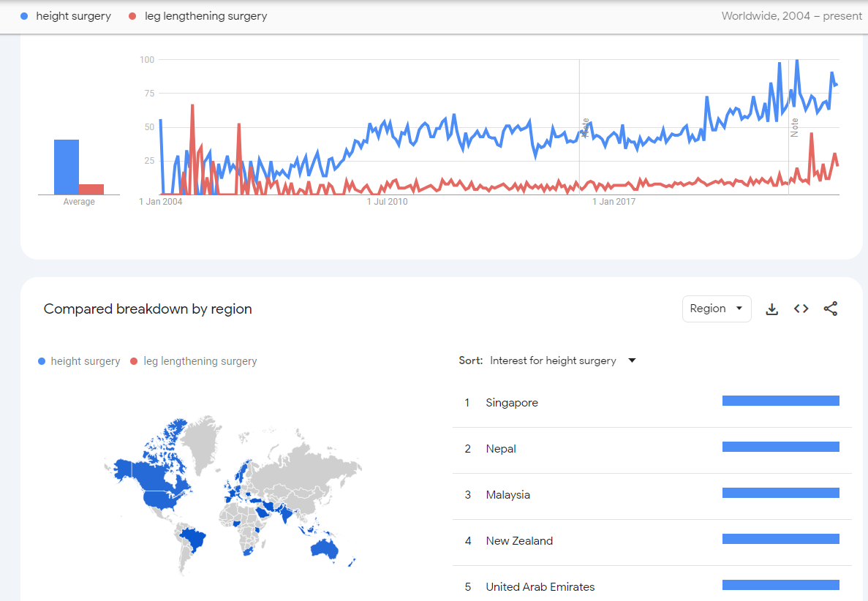Open United Arab Emirates region entry
This screenshot has height=601, width=868.
[x=540, y=586]
